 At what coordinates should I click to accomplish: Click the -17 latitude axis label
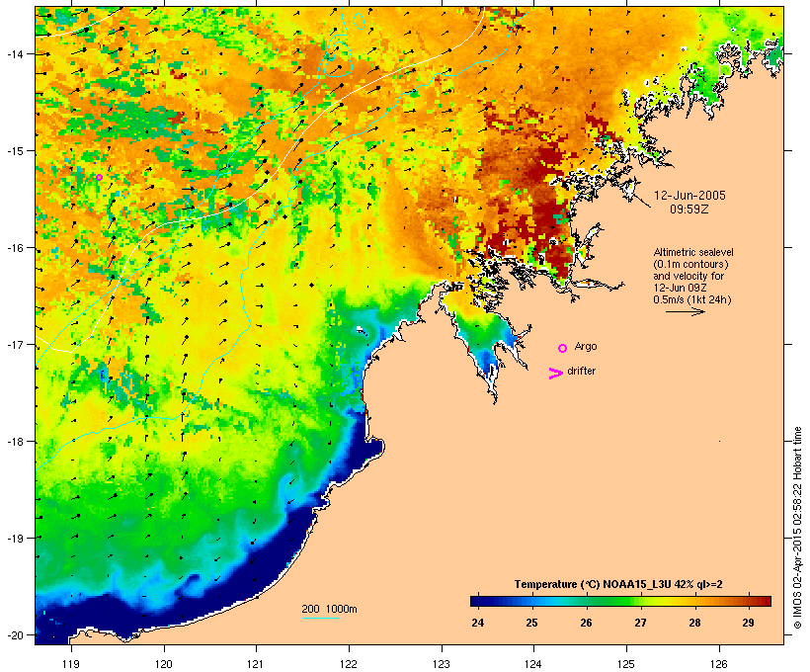click(14, 345)
